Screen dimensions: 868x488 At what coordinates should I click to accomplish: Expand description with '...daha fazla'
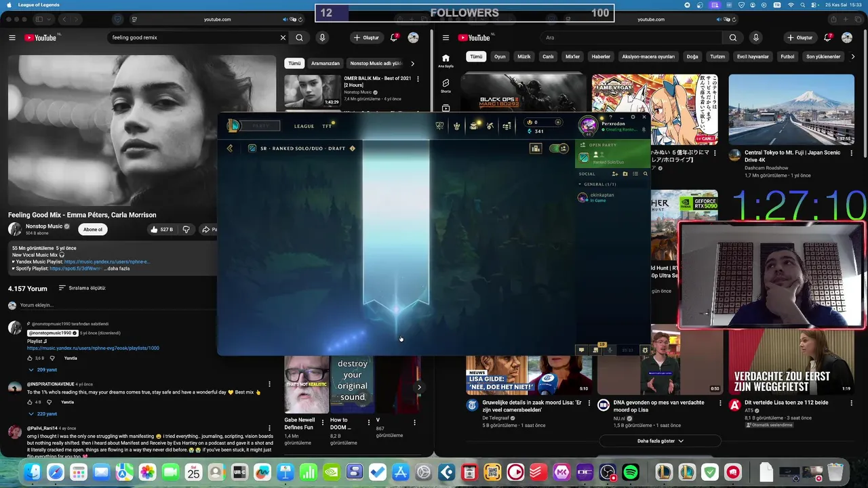pyautogui.click(x=117, y=268)
